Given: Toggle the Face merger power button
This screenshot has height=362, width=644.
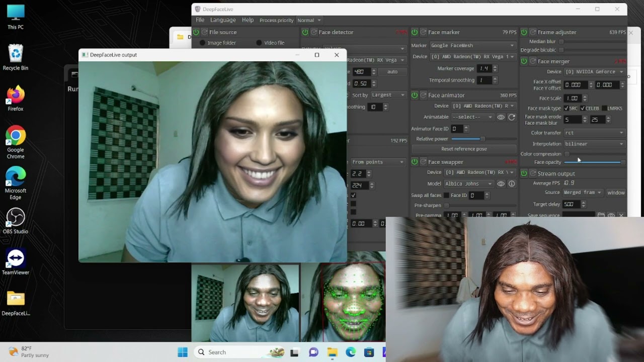Looking at the screenshot, I should click(524, 61).
